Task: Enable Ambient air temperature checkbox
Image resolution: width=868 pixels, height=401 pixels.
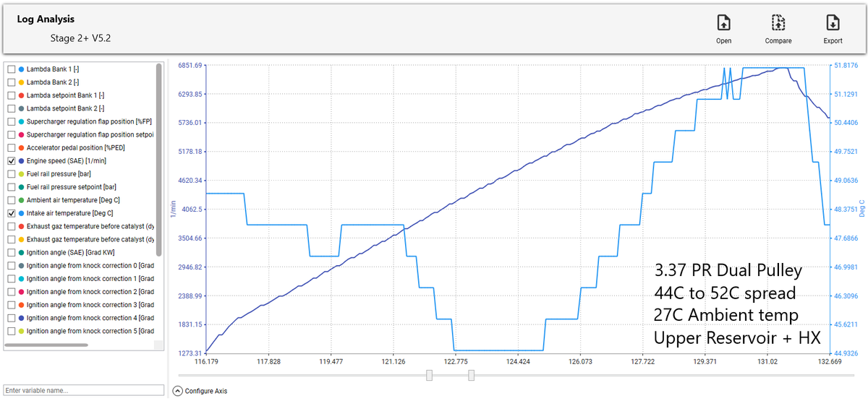Action: coord(11,200)
